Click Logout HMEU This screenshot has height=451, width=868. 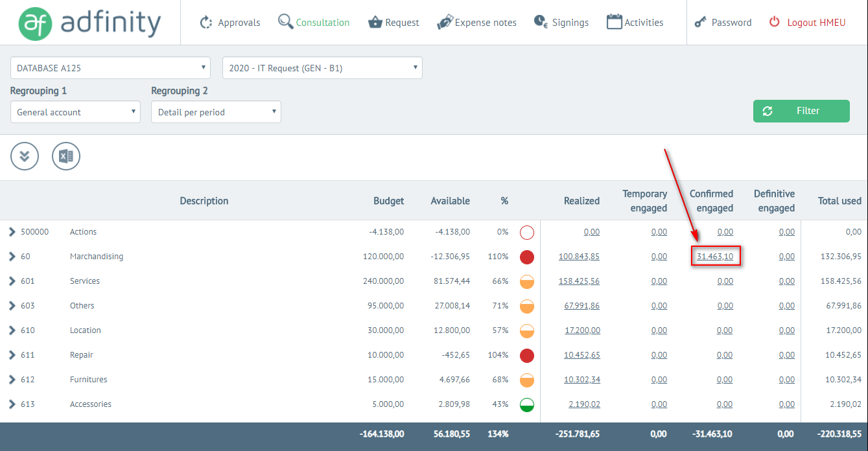[x=807, y=23]
